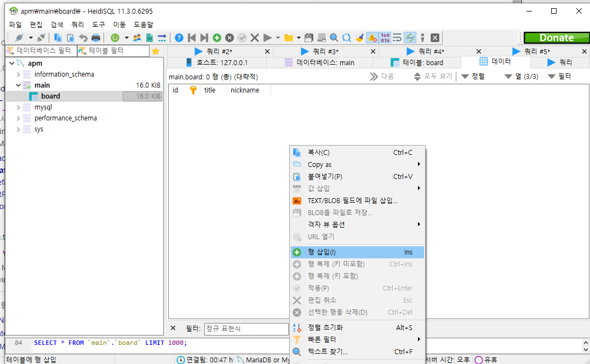Click the dark delete row circle icon

tap(230, 38)
